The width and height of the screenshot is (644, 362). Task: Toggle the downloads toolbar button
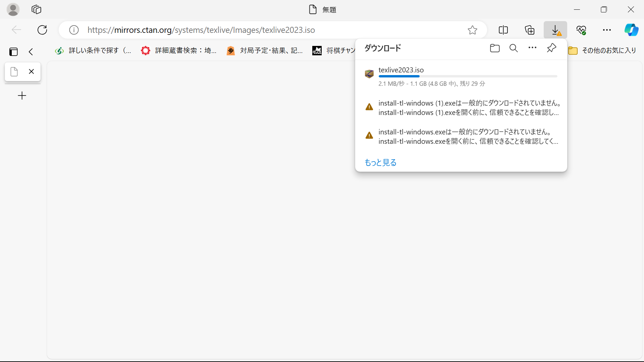(555, 30)
